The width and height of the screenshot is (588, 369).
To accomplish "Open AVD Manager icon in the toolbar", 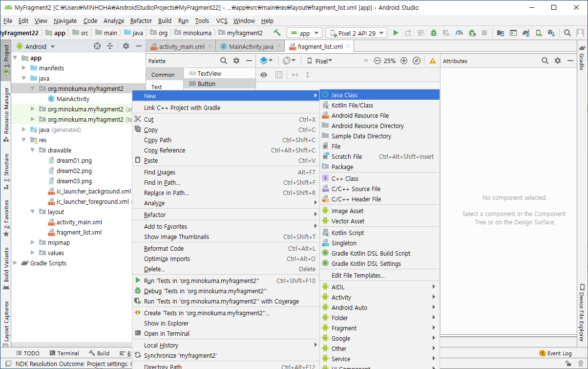I will point(539,33).
